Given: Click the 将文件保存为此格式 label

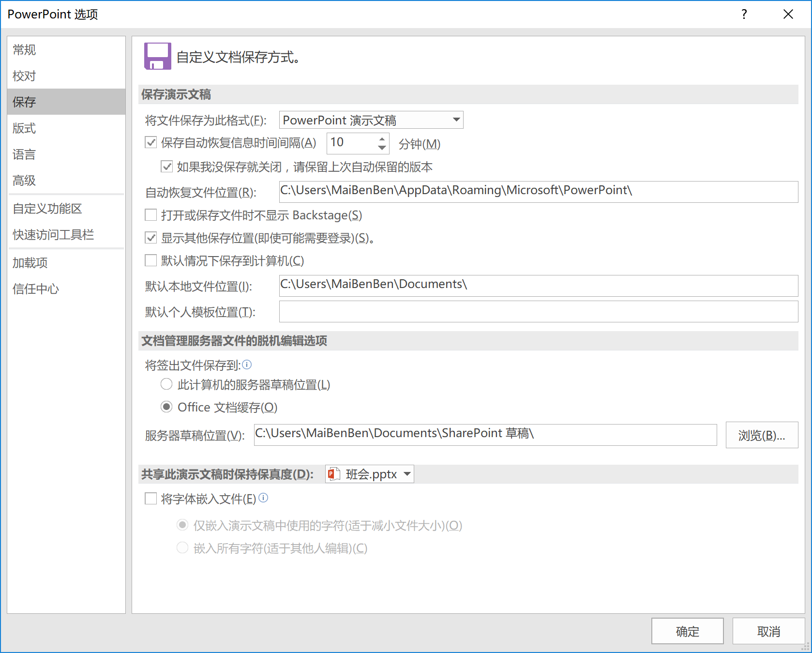Looking at the screenshot, I should pos(206,120).
